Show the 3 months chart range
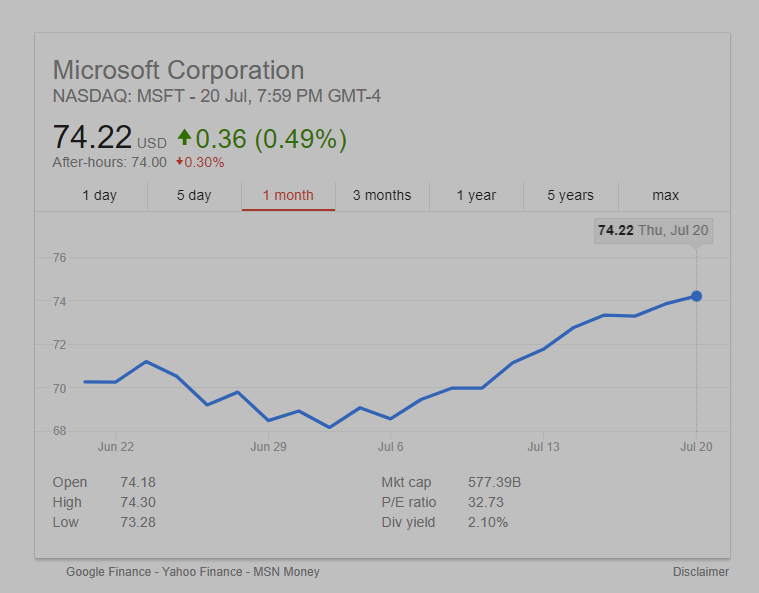759x593 pixels. click(x=382, y=195)
